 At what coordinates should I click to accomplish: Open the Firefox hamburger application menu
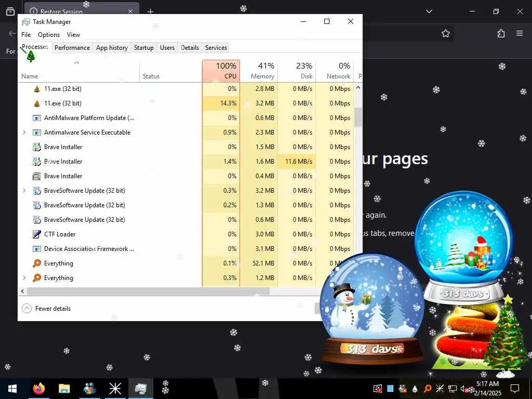click(520, 33)
